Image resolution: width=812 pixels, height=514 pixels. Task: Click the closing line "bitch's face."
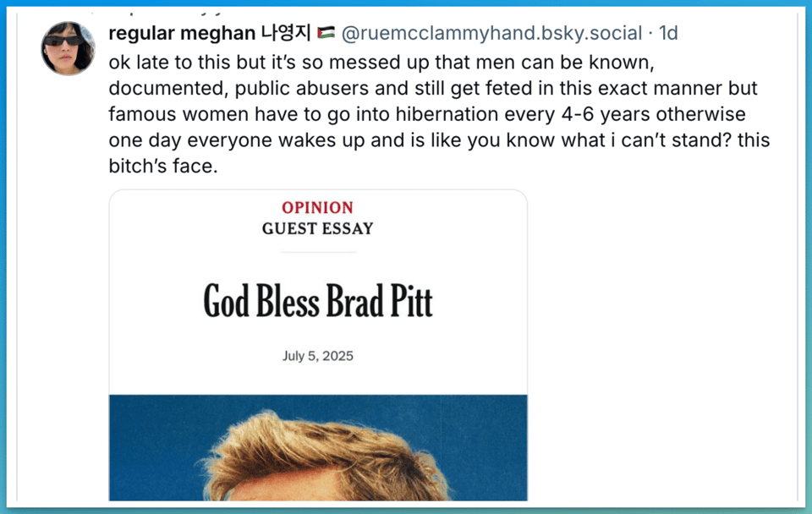click(163, 166)
